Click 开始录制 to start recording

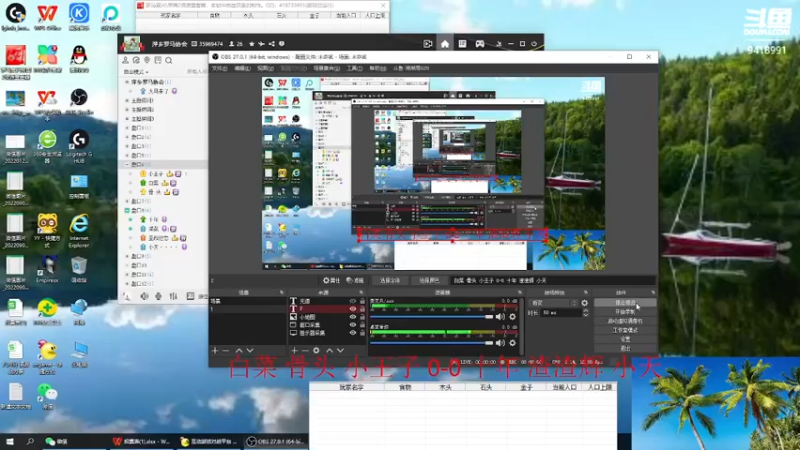tap(625, 312)
